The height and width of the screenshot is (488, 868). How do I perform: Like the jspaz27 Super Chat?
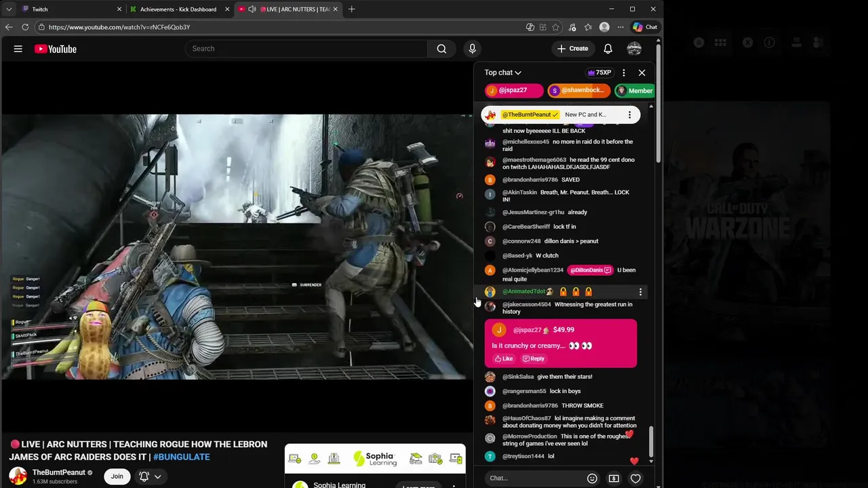pyautogui.click(x=504, y=359)
